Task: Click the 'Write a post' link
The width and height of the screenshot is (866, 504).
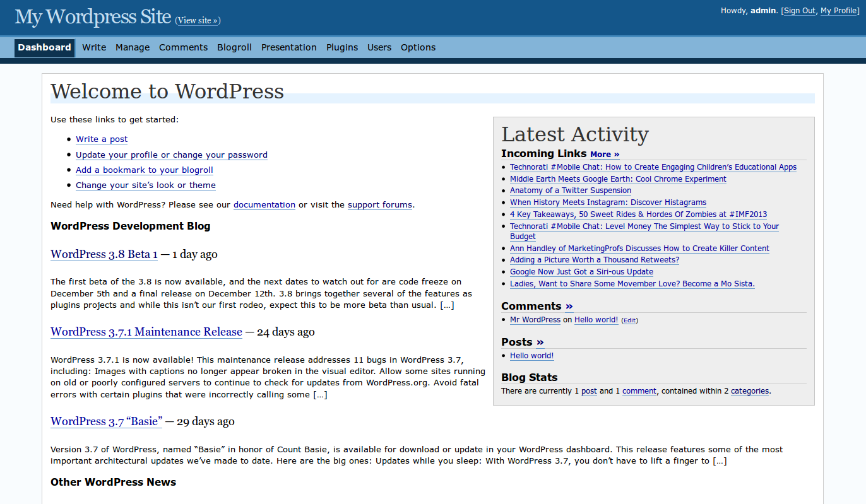Action: click(x=102, y=139)
